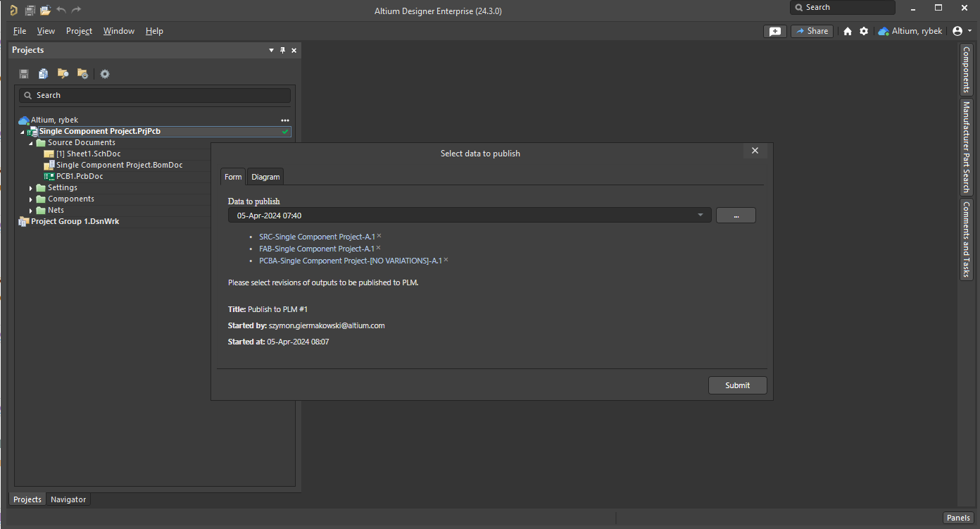Image resolution: width=980 pixels, height=529 pixels.
Task: Click the add comment speech bubble icon
Action: click(775, 31)
